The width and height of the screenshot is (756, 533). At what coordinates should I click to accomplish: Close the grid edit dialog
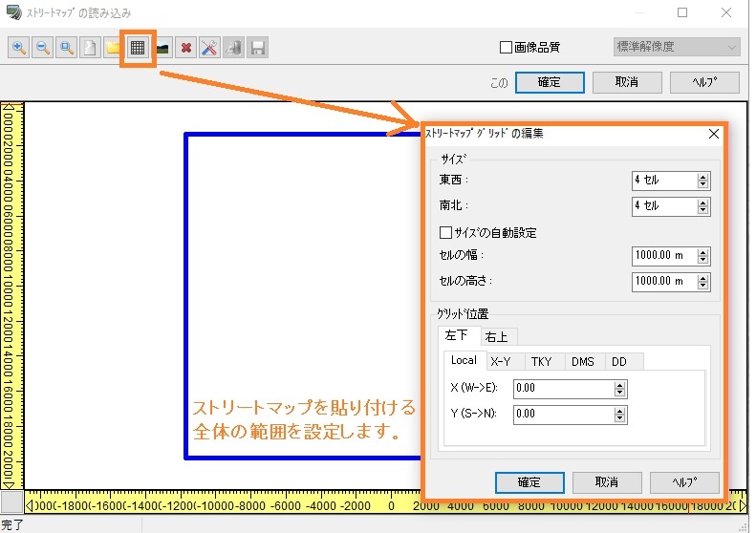tap(714, 134)
